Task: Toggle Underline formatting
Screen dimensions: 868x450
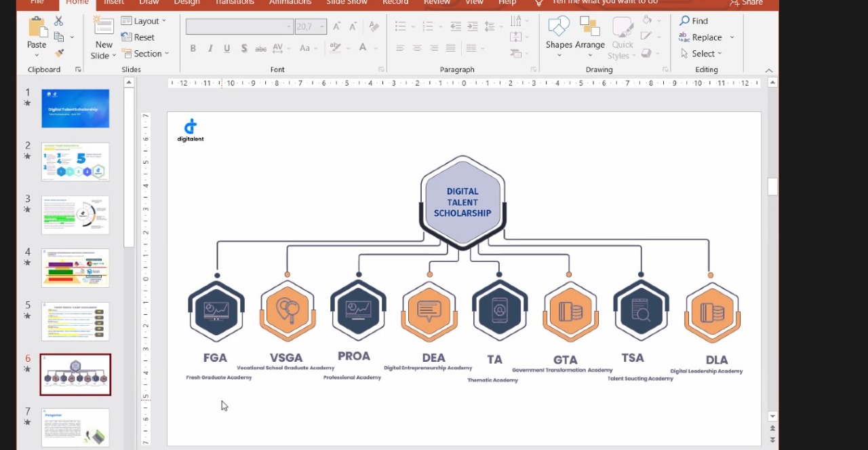Action: pos(226,48)
